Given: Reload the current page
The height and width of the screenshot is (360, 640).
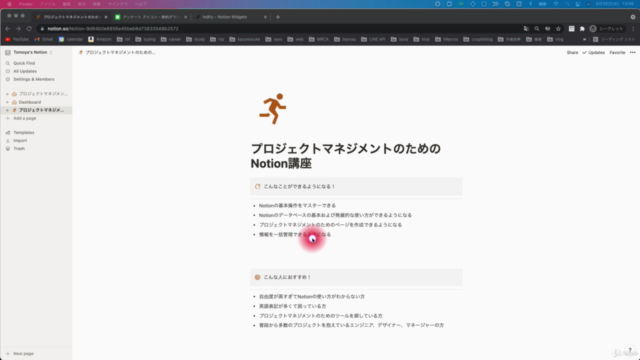Looking at the screenshot, I should [29, 29].
